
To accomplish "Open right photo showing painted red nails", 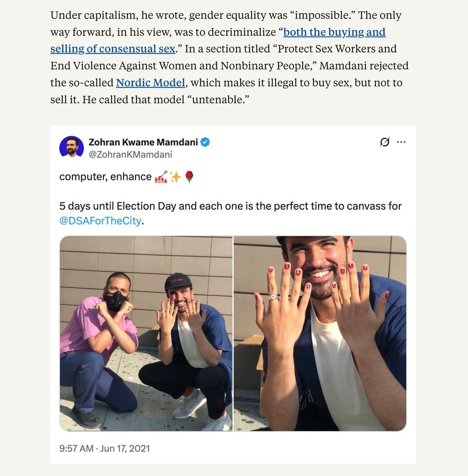I will pos(320,333).
